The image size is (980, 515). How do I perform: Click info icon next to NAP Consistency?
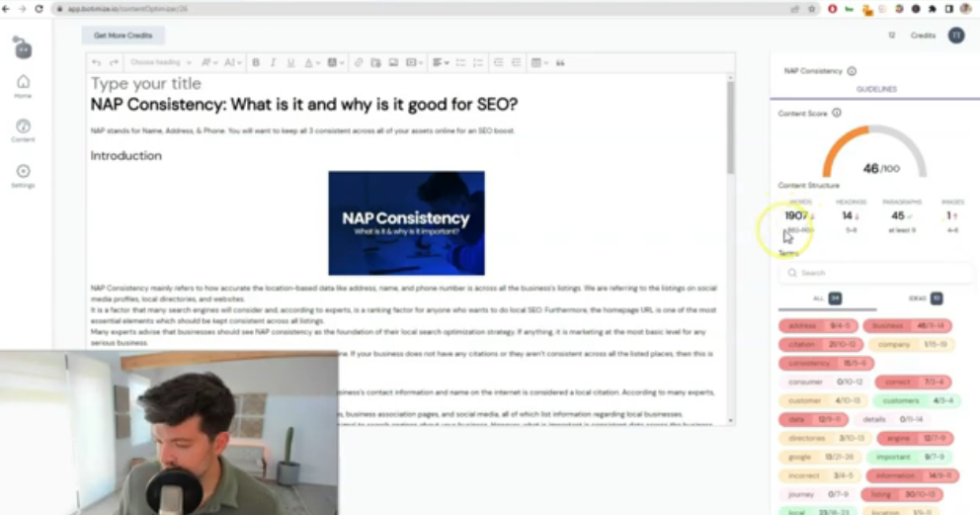click(x=852, y=71)
